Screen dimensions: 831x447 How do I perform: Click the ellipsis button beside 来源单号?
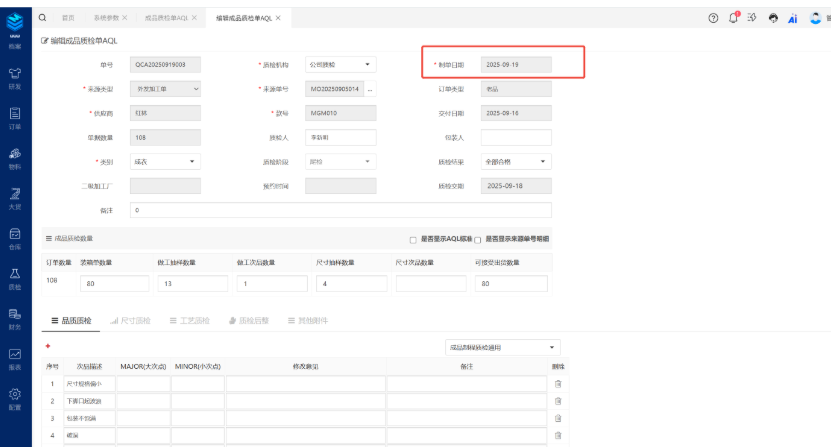371,89
